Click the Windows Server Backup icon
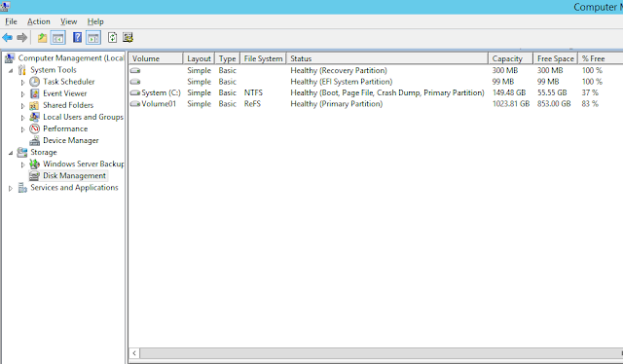Viewport: 623px width, 364px height. point(35,164)
